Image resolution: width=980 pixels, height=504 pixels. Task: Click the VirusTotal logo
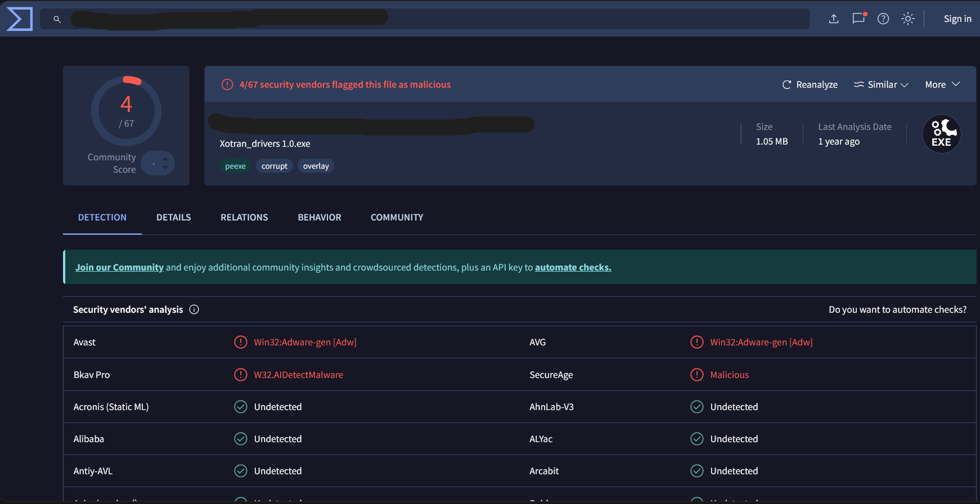tap(19, 19)
